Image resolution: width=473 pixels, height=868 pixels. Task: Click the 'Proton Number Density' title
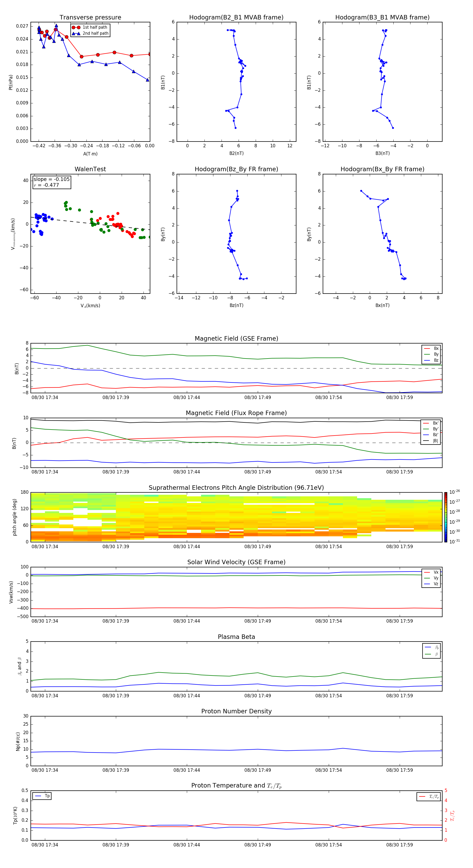[x=236, y=712]
